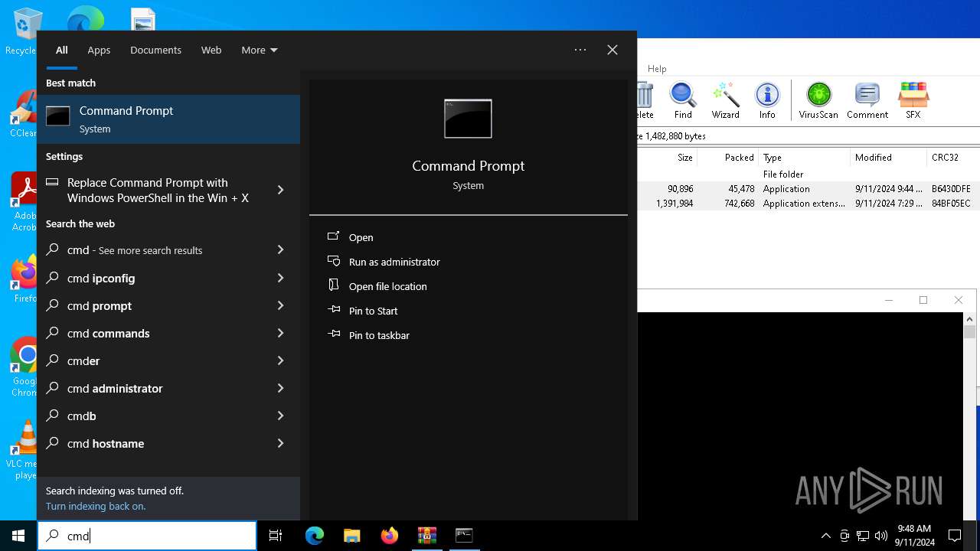Expand the 'cmd hostname' suggestion arrow

click(280, 443)
